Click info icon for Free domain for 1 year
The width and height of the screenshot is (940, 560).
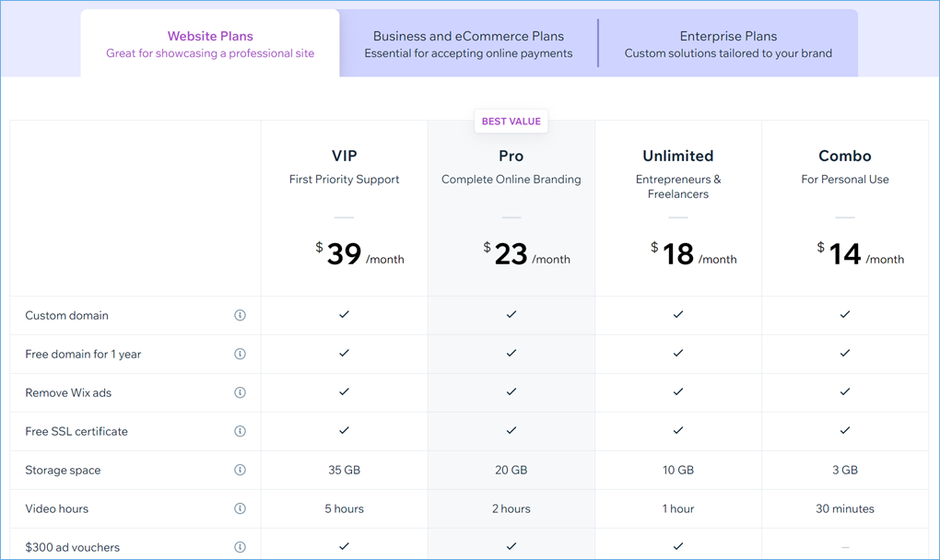tap(240, 354)
